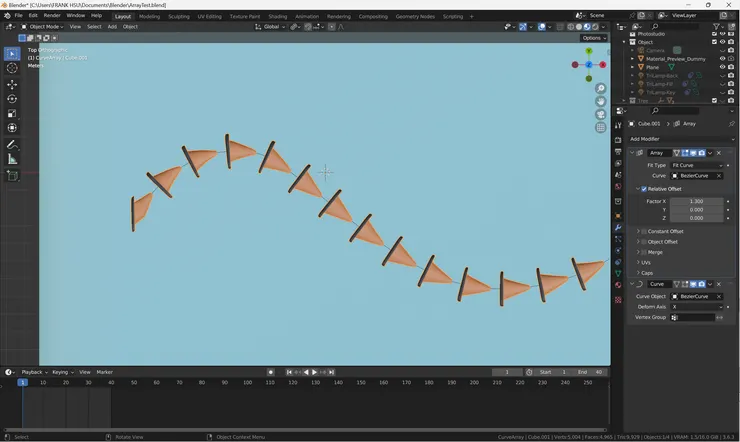740x442 pixels.
Task: Open the Render menu
Action: (52, 16)
